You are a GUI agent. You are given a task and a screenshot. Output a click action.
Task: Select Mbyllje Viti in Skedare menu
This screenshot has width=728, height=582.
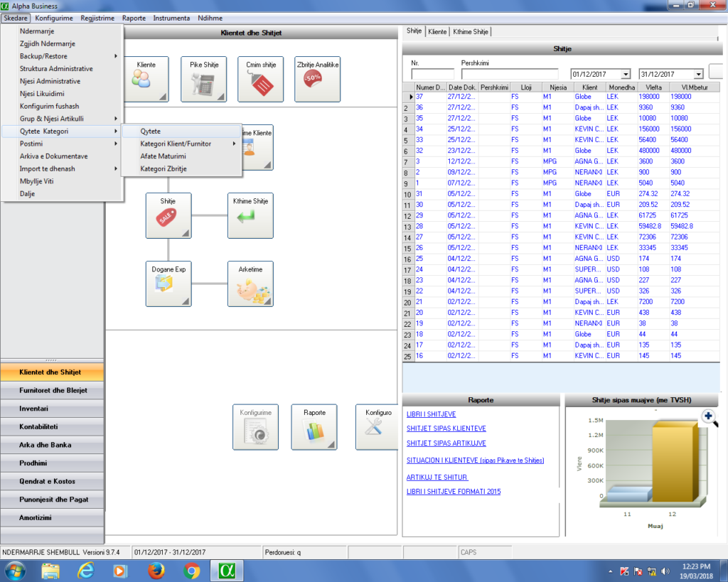pyautogui.click(x=63, y=181)
